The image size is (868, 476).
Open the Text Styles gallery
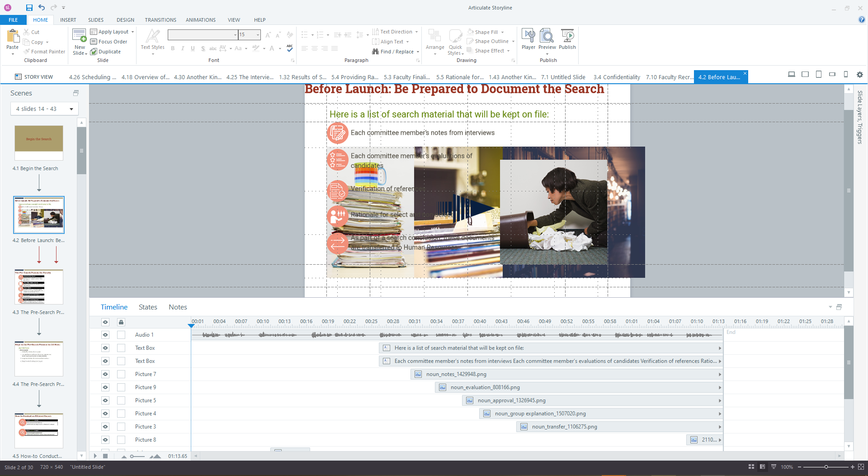(x=153, y=42)
